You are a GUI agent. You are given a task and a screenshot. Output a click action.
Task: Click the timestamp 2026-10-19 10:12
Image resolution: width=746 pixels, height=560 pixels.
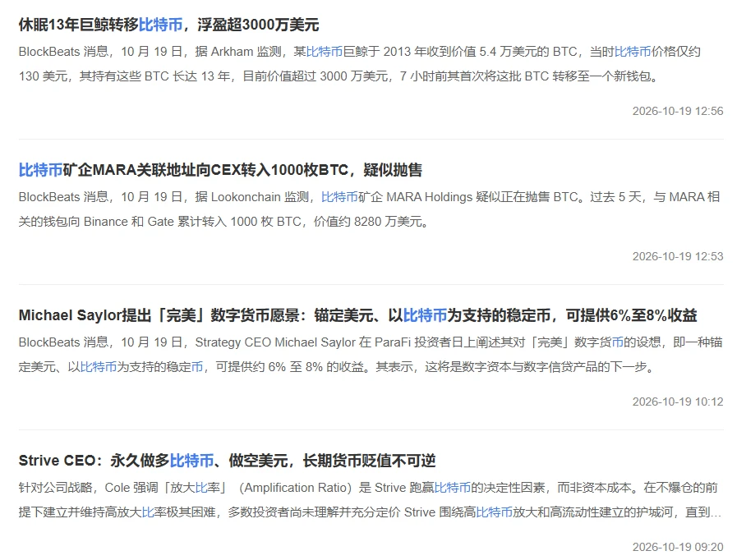[678, 402]
